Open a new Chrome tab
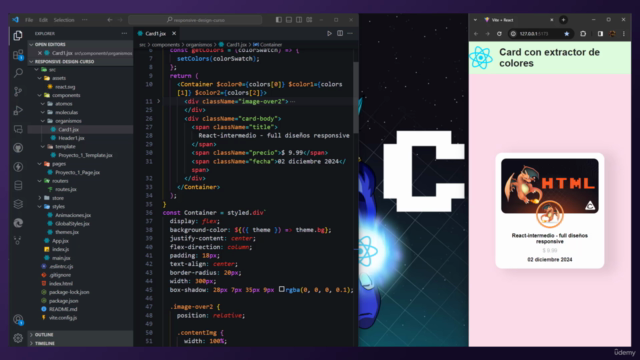The height and width of the screenshot is (360, 640). 564,20
